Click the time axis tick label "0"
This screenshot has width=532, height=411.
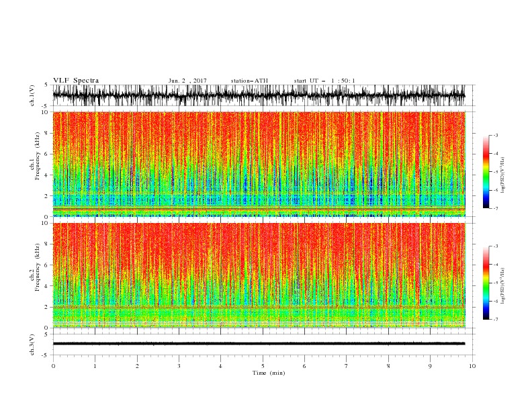[53, 366]
